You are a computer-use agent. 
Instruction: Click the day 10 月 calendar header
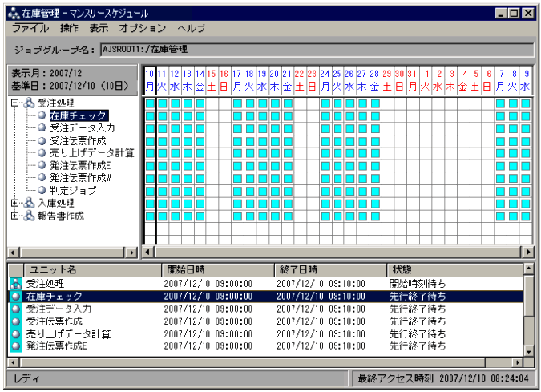click(150, 79)
